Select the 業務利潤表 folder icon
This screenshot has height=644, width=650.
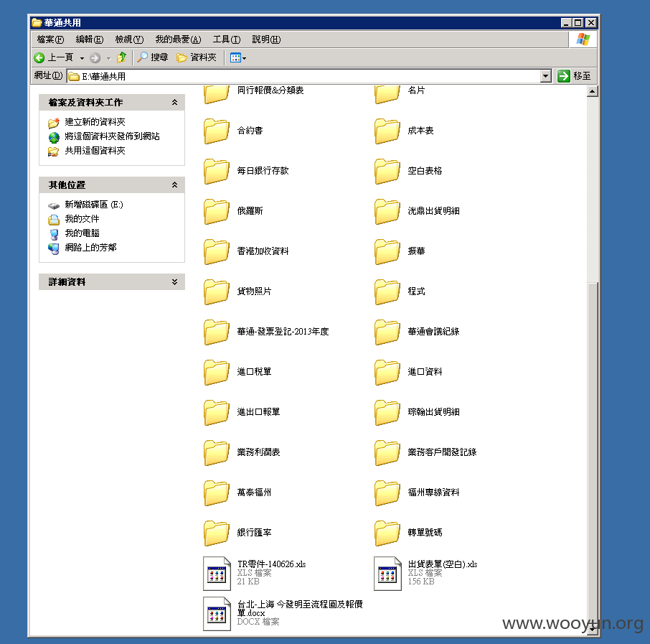click(217, 453)
